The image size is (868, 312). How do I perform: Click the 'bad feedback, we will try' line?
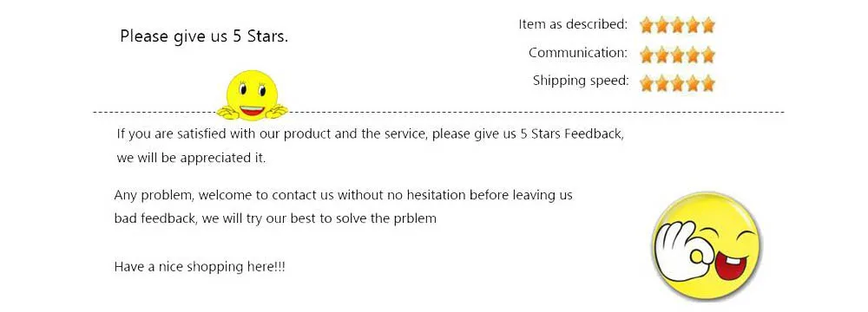tap(275, 218)
